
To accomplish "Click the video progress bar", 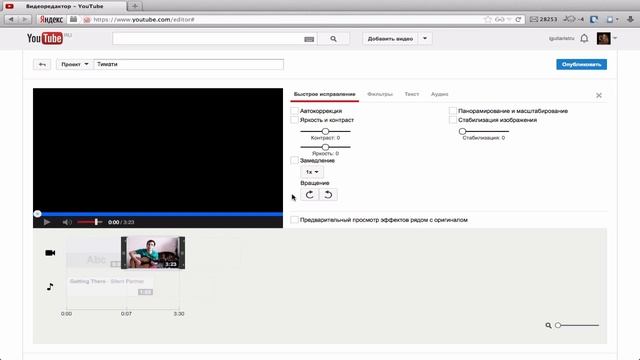I will point(158,214).
